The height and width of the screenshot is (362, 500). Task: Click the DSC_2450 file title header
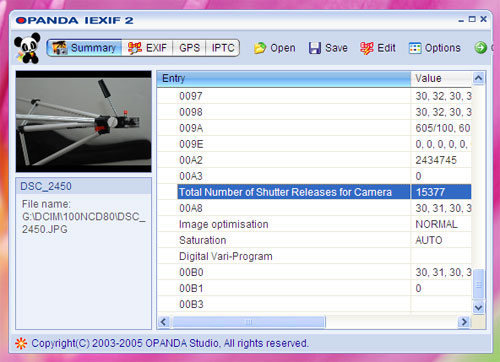[x=83, y=186]
